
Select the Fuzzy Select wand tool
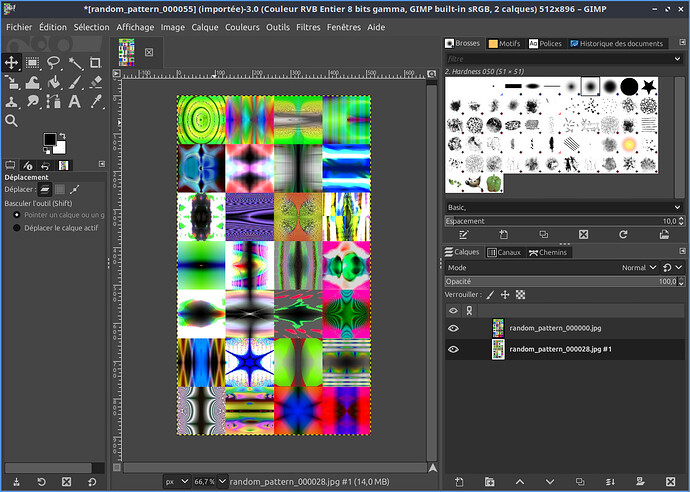coord(75,62)
